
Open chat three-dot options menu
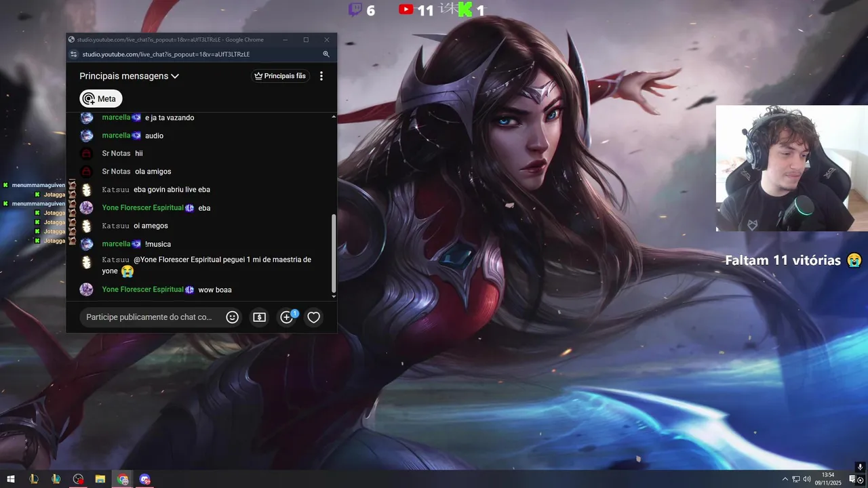(x=321, y=76)
